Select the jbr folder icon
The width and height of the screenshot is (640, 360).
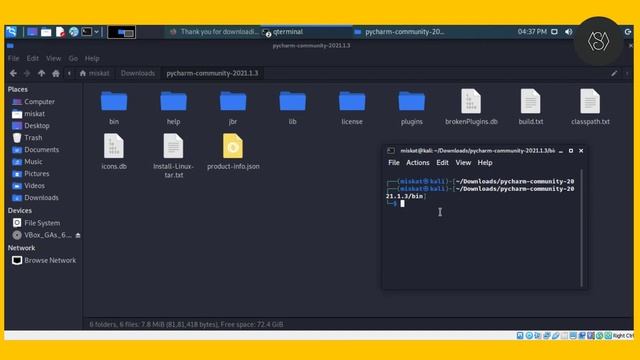point(233,102)
